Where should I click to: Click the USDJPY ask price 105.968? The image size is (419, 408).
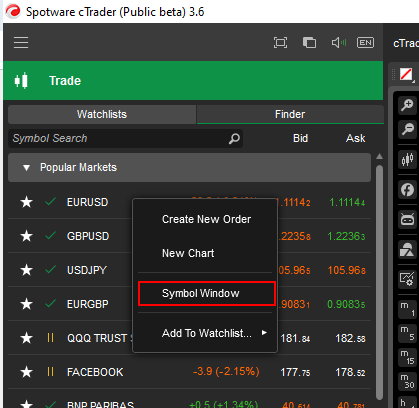tap(347, 270)
